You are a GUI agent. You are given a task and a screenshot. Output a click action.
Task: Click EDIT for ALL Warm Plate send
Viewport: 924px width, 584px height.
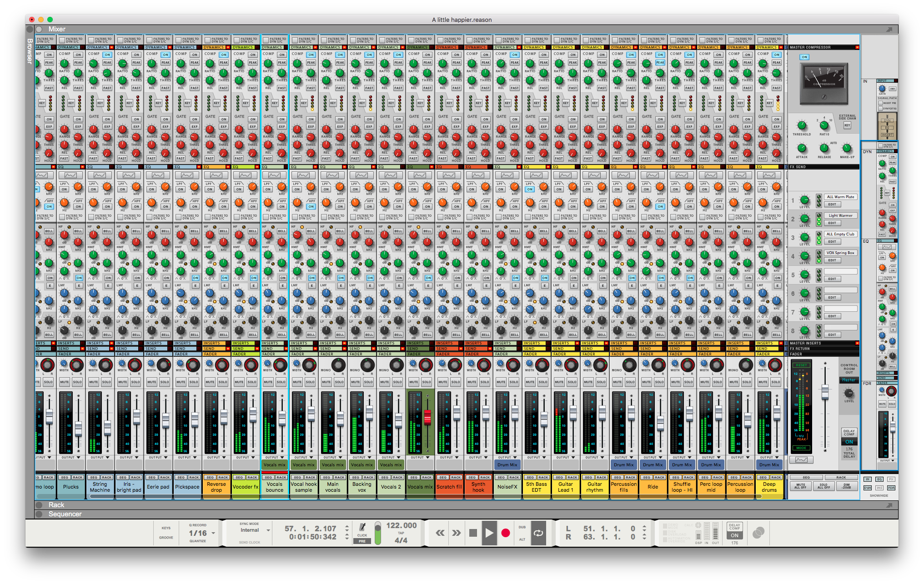click(x=832, y=205)
